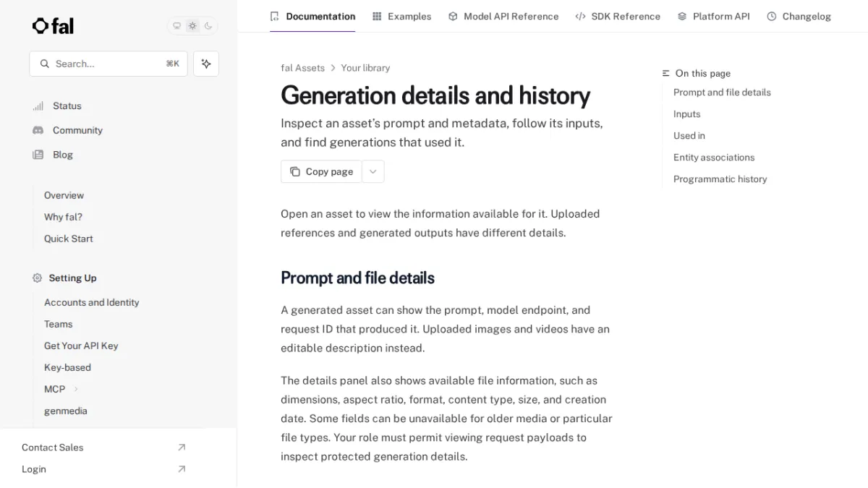Click the Examples grid icon
Image resolution: width=868 pixels, height=488 pixels.
[x=377, y=16]
